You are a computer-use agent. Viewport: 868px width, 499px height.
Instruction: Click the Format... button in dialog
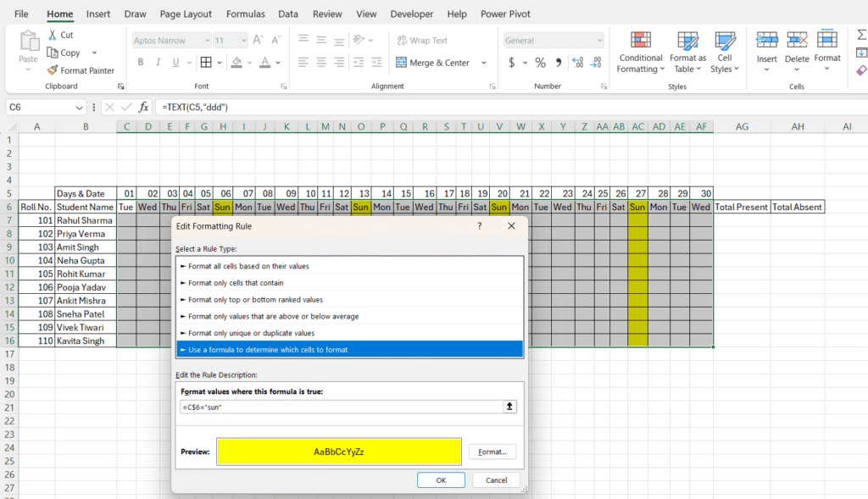pyautogui.click(x=492, y=452)
